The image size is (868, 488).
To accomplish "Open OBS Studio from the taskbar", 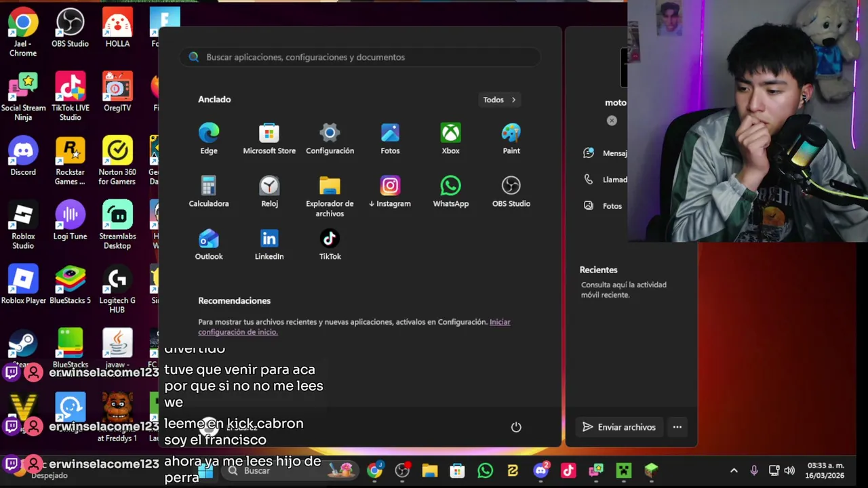I will pos(402,470).
